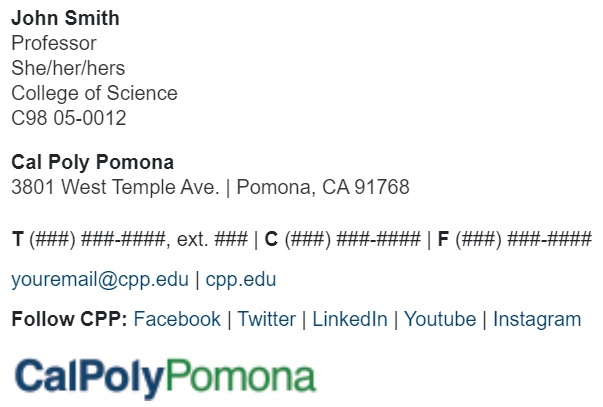The width and height of the screenshot is (603, 407).
Task: Click Pomona, CA 91768 text
Action: 323,187
